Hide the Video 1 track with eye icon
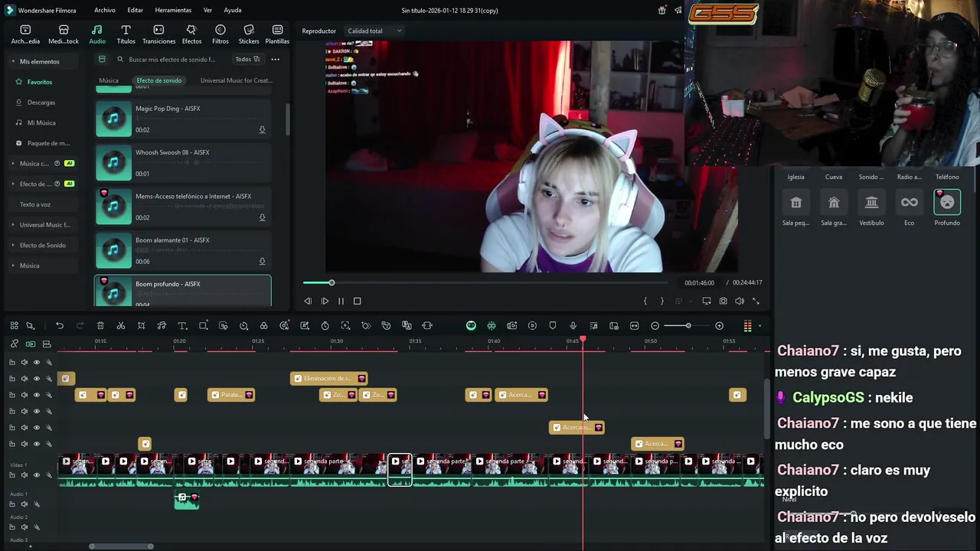980x551 pixels. [36, 475]
